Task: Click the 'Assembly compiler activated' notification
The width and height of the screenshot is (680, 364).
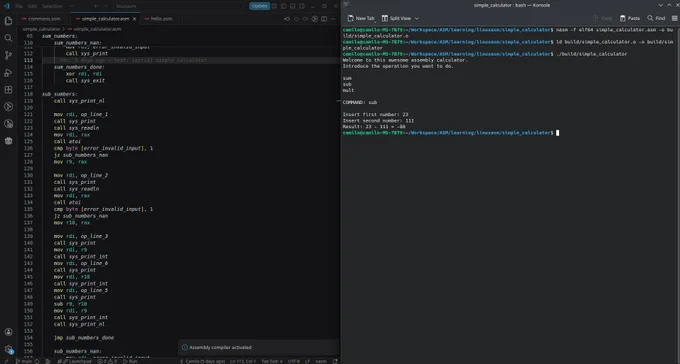Action: tap(259, 348)
